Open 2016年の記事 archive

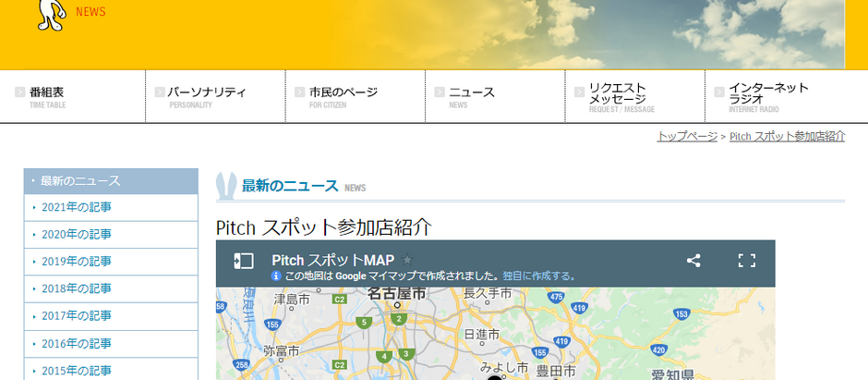pos(111,343)
